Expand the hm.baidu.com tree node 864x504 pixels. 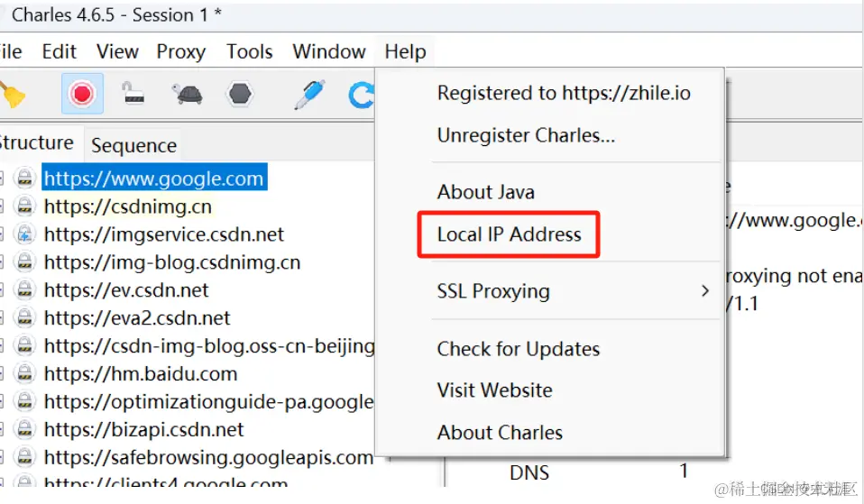point(2,374)
